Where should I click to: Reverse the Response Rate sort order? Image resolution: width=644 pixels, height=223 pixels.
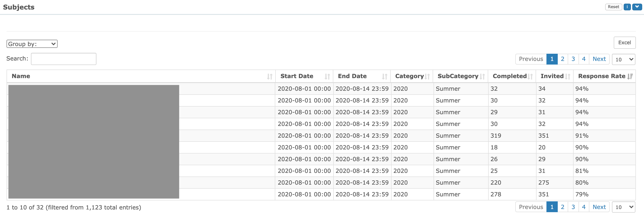pos(630,77)
